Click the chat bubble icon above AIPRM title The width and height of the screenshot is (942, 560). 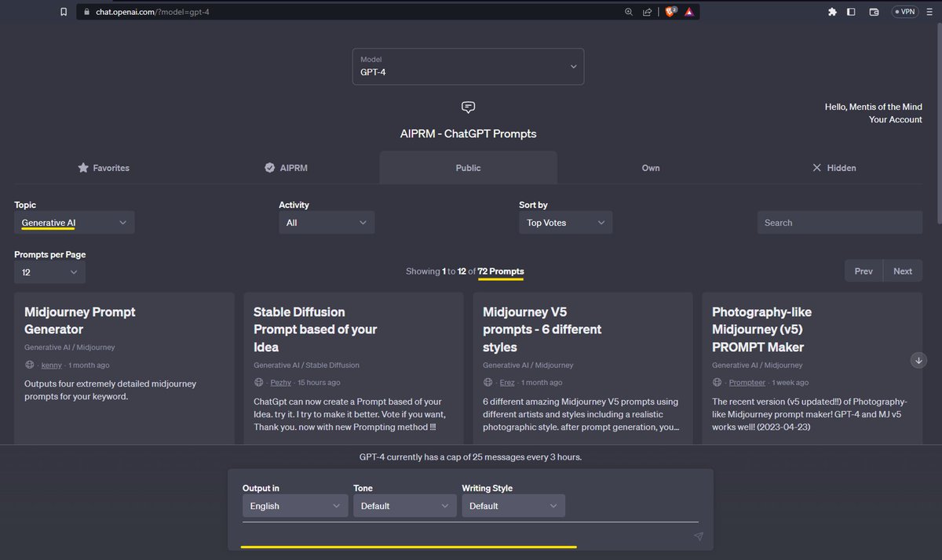point(468,107)
